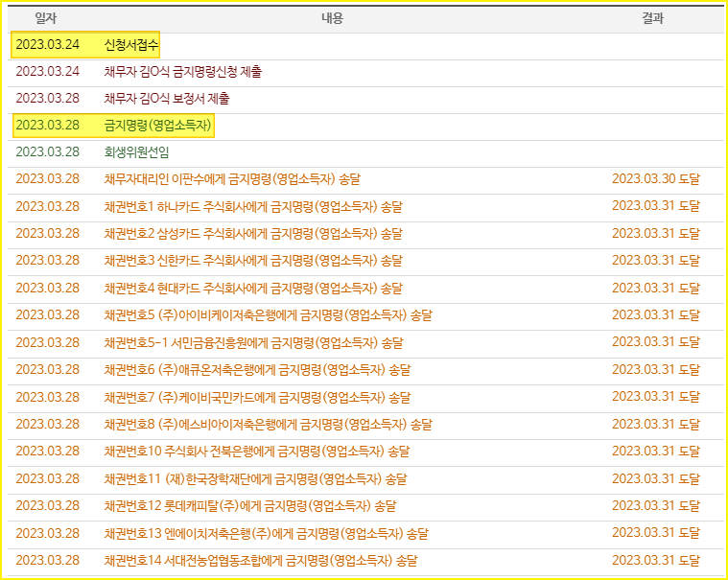728x580 pixels.
Task: Click 도달 result for 하나카드 row
Action: pyautogui.click(x=655, y=206)
